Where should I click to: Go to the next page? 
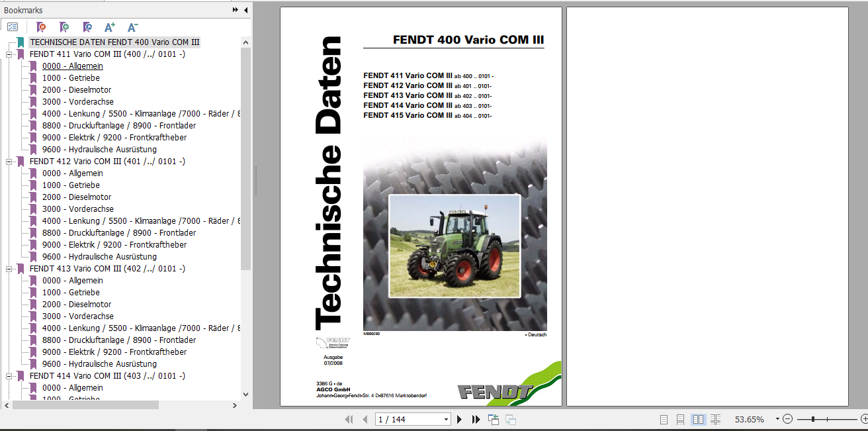tap(460, 419)
